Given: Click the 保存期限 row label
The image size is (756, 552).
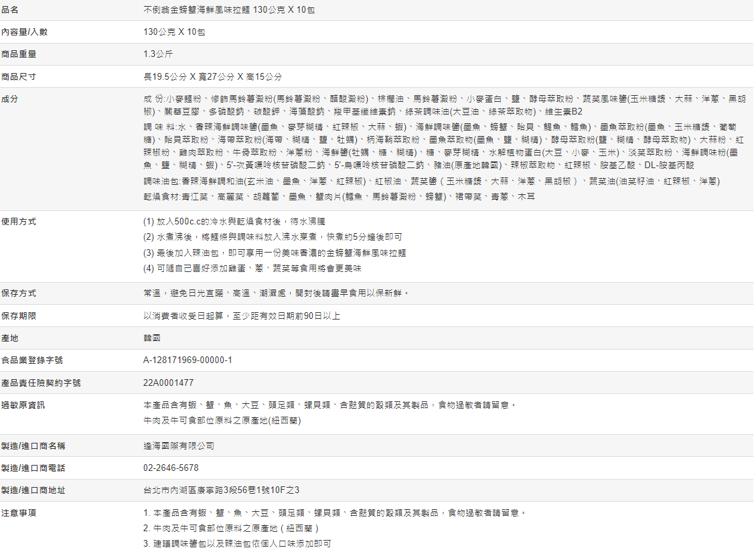Looking at the screenshot, I should tap(19, 316).
